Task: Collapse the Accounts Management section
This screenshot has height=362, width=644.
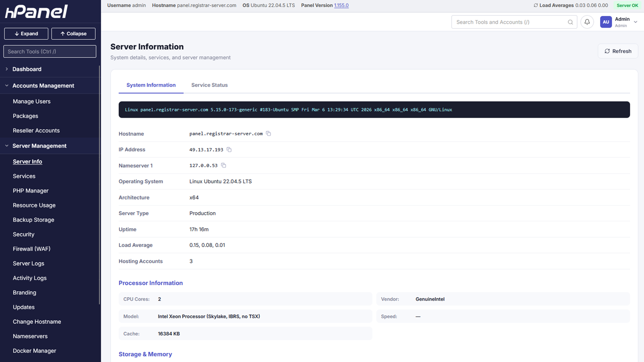Action: pyautogui.click(x=7, y=85)
